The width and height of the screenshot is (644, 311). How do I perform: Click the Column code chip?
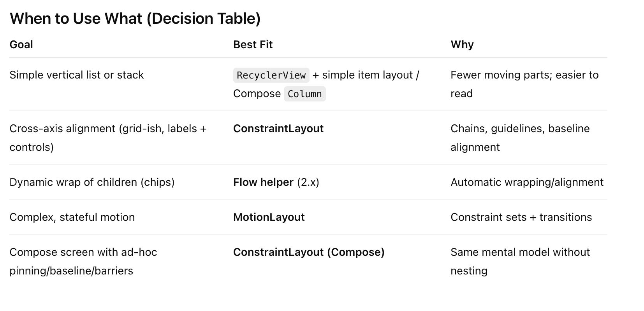click(304, 94)
